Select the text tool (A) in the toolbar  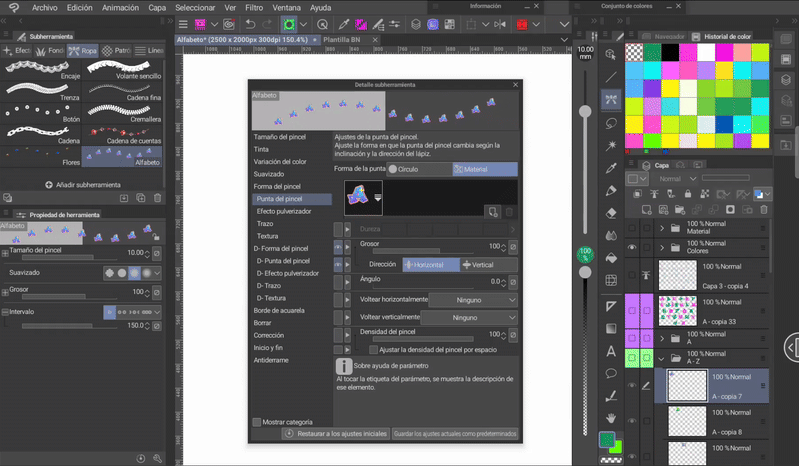pyautogui.click(x=611, y=351)
